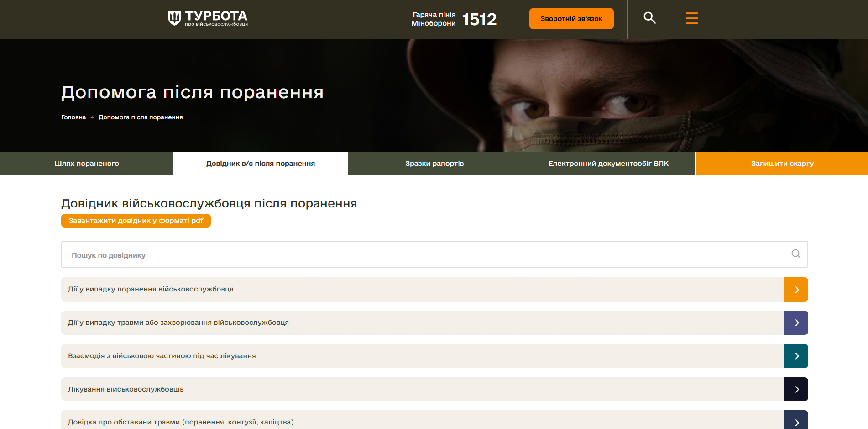Viewport: 868px width, 429px height.
Task: Click orange arrow for 'Дії у випадку поранення'
Action: (x=796, y=290)
